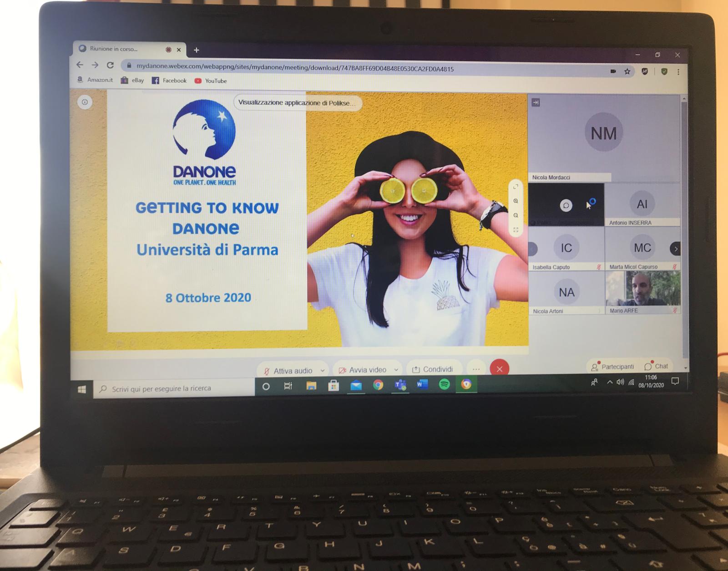This screenshot has width=728, height=571.
Task: Open Cortana circle icon
Action: coord(266,387)
